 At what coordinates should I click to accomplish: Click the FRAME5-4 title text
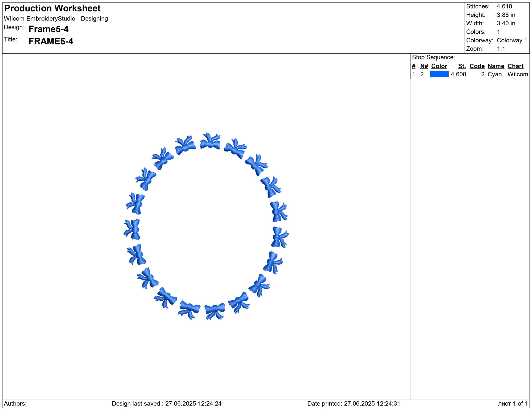51,41
